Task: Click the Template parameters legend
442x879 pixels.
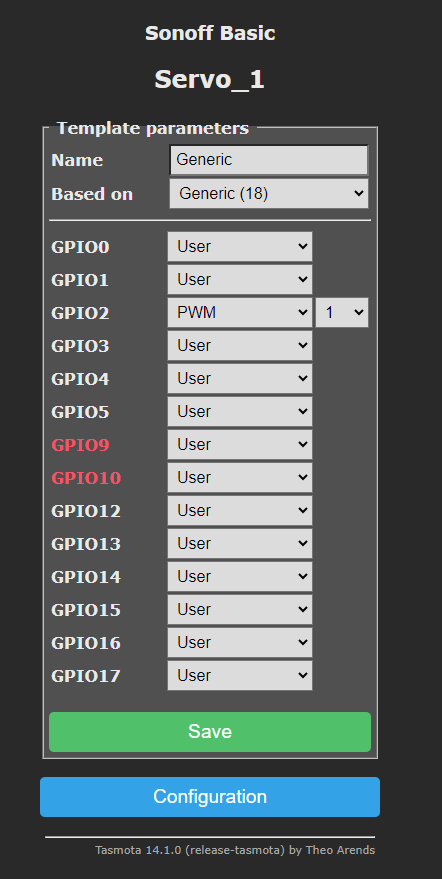Action: point(153,128)
